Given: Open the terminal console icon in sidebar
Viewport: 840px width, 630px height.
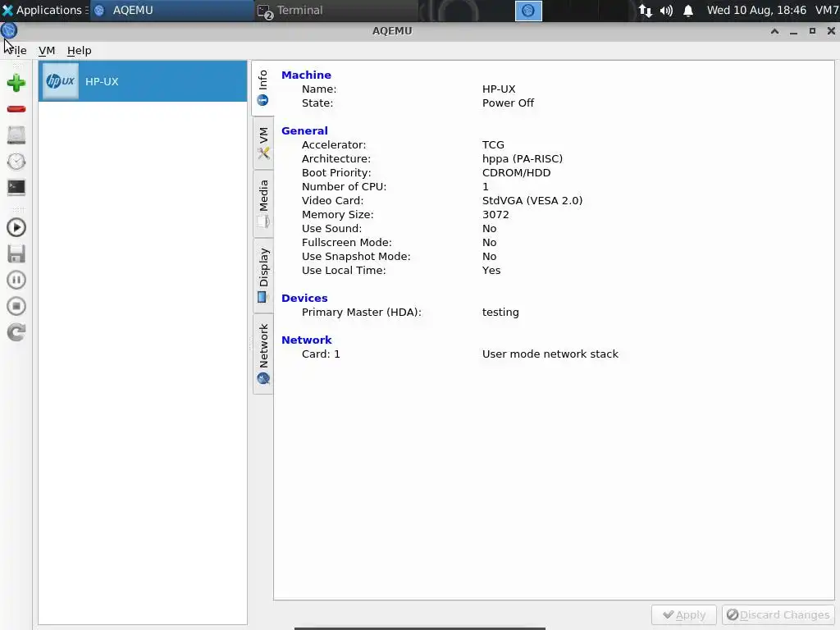Looking at the screenshot, I should [16, 187].
